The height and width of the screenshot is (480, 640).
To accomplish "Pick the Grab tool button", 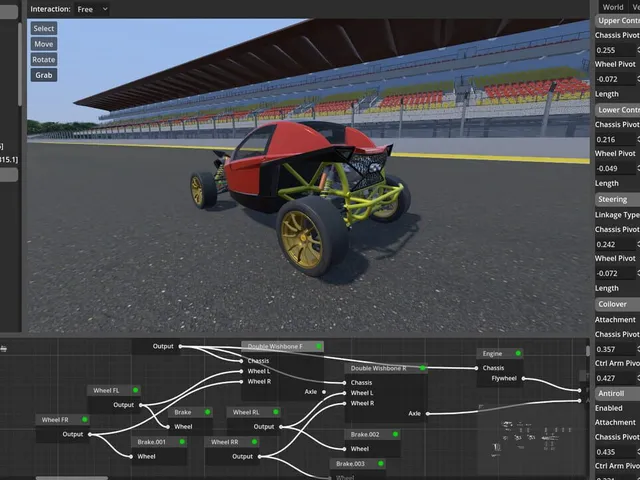I will 44,75.
